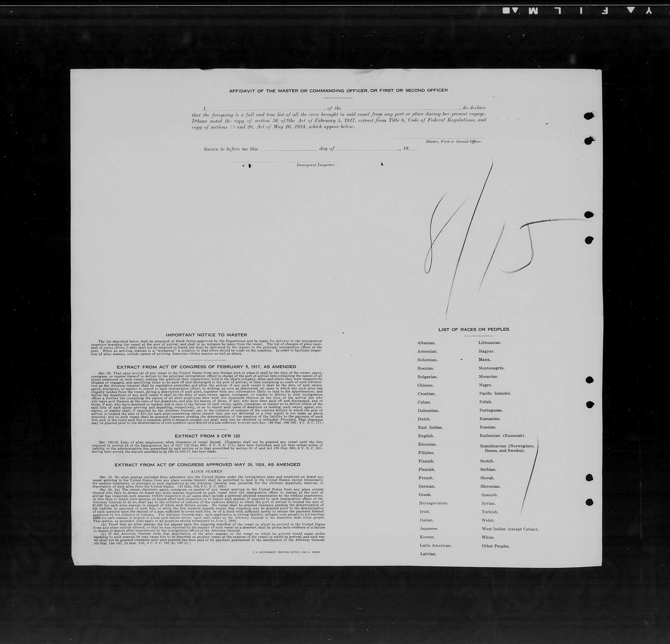Click "West Indian (except Cuban)." entry
Screen dimensions: 670x644
pyautogui.click(x=510, y=529)
